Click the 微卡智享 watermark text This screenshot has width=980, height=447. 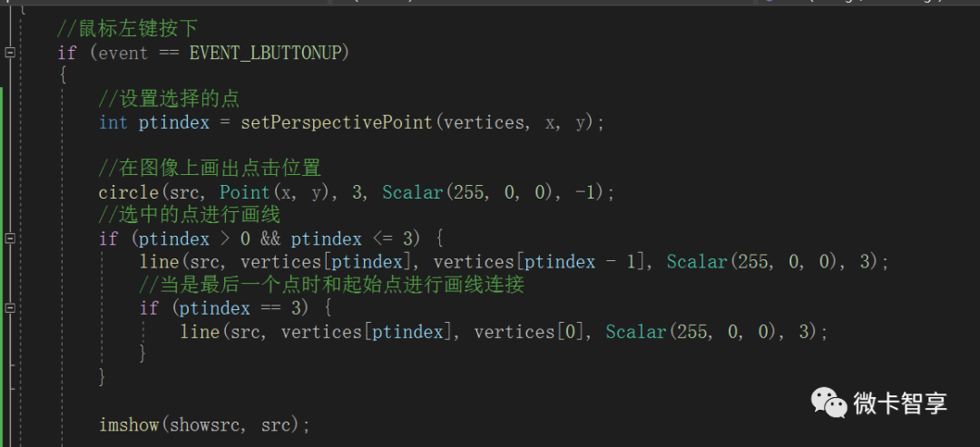[899, 403]
